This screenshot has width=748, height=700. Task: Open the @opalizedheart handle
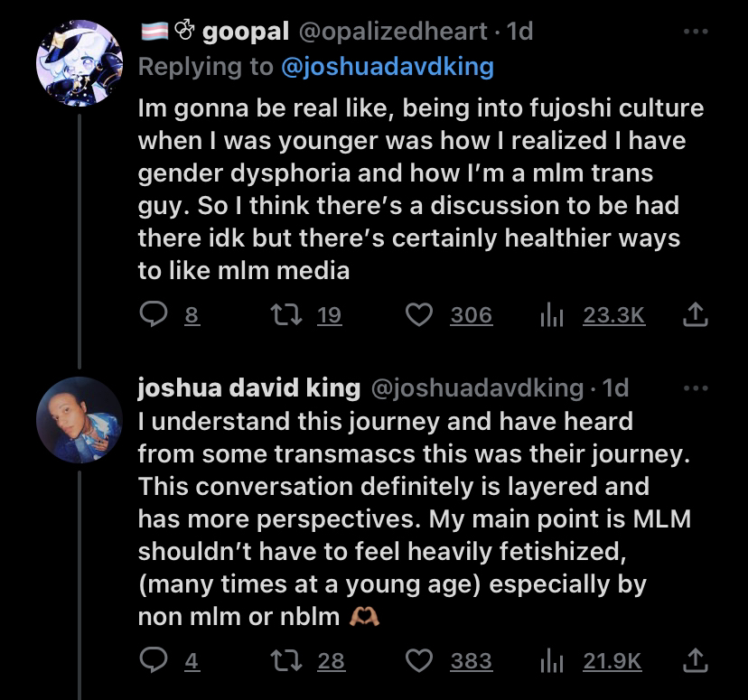coord(397,32)
